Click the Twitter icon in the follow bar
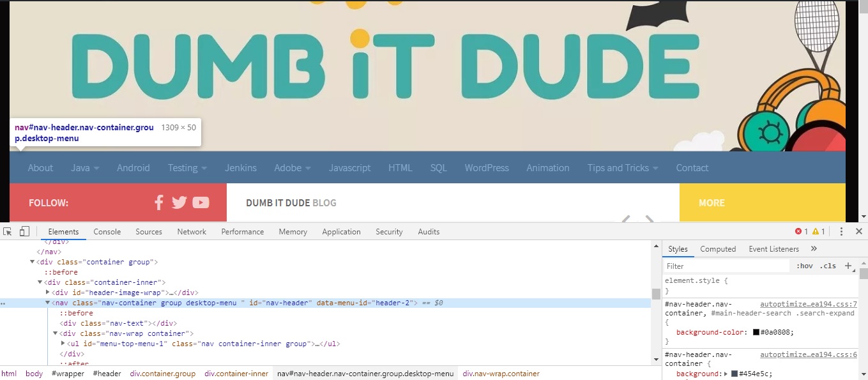The height and width of the screenshot is (380, 868). coord(179,202)
